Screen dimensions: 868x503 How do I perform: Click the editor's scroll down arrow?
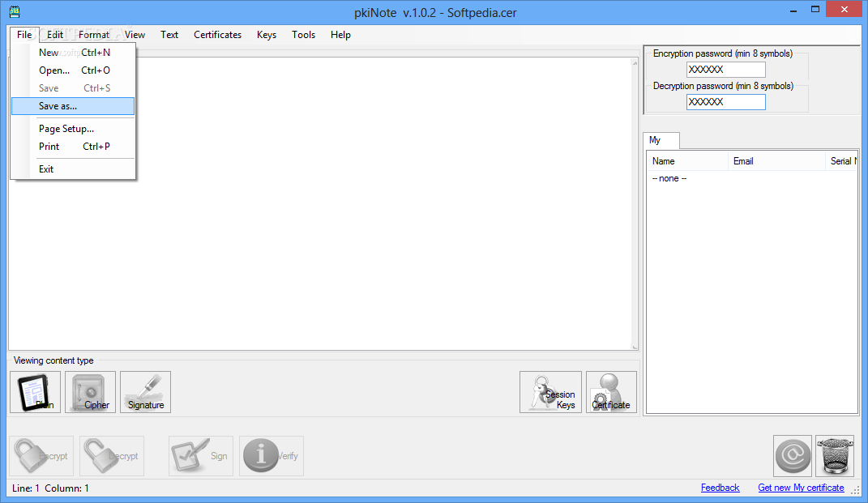(x=635, y=347)
